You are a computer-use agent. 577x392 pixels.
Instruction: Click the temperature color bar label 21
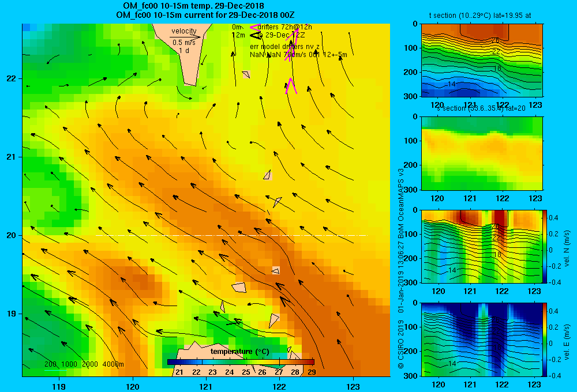point(179,372)
